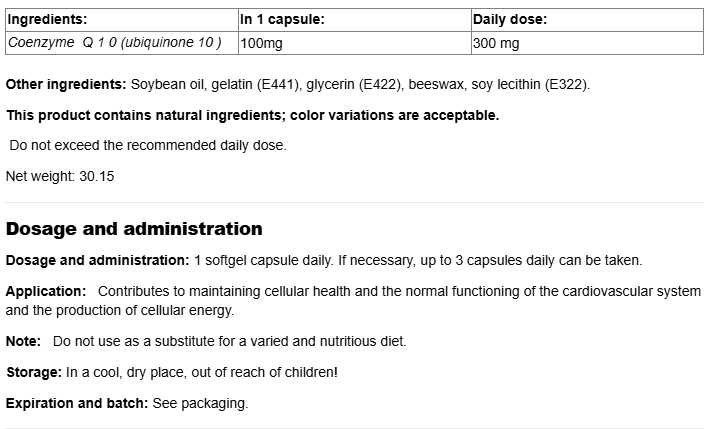Click the bold 'Note:' label

click(x=24, y=341)
